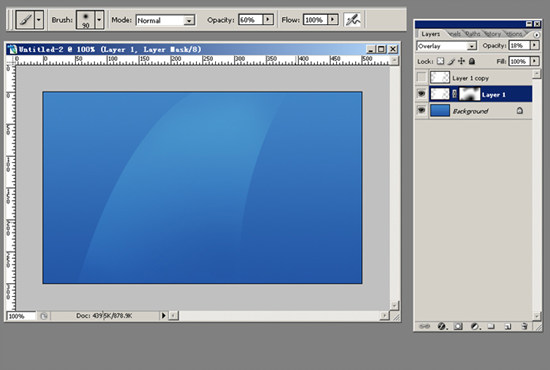Open the brush Opacity slider arrow
Viewport: 550px width, 370px height.
coord(268,20)
